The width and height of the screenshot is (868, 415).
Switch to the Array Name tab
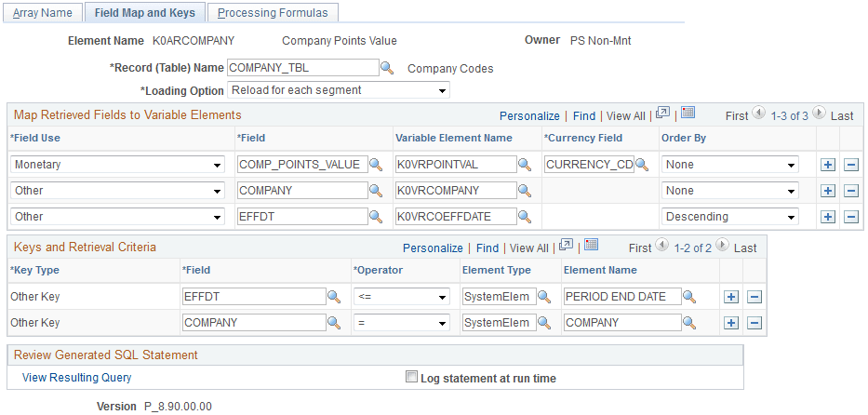pos(43,13)
